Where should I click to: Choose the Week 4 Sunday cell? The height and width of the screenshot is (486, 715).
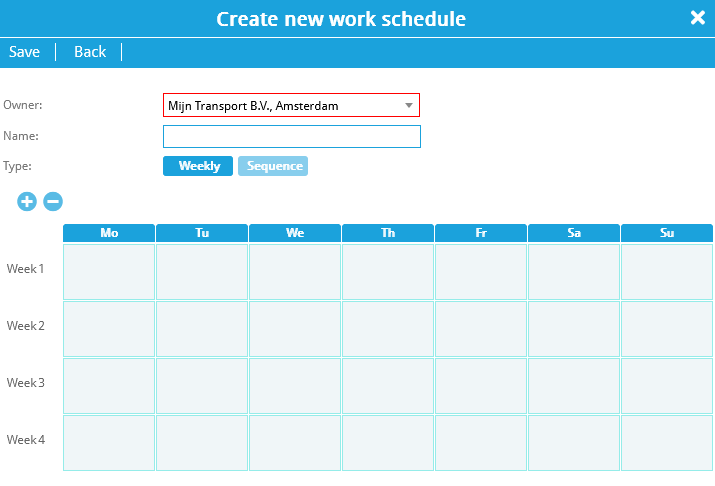click(667, 443)
